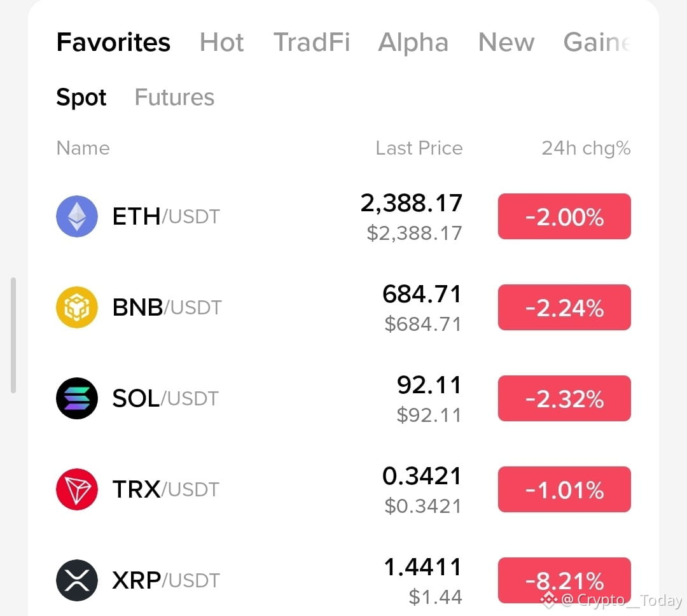Tap the XRP coin icon
This screenshot has height=616, width=687.
tap(77, 580)
